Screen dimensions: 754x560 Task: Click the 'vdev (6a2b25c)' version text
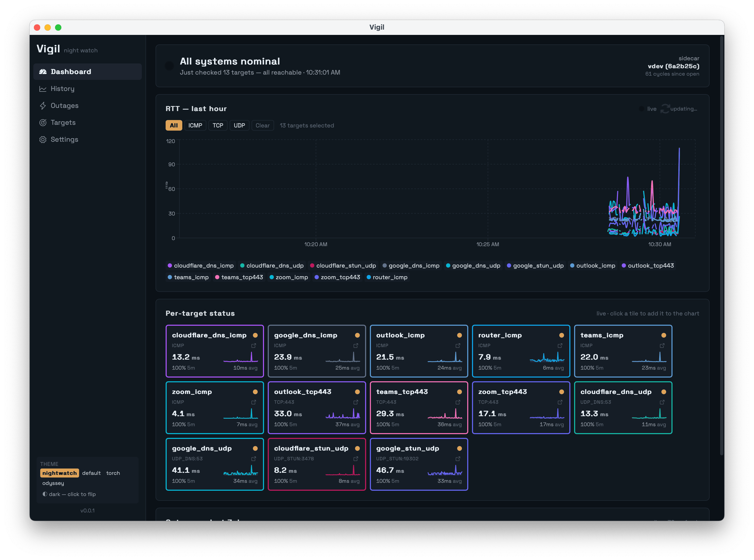tap(674, 66)
